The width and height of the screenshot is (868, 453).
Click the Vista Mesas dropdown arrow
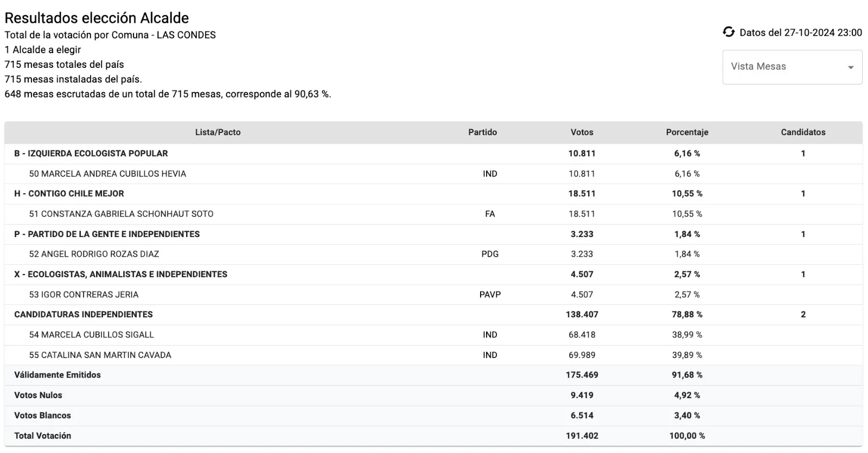[851, 67]
